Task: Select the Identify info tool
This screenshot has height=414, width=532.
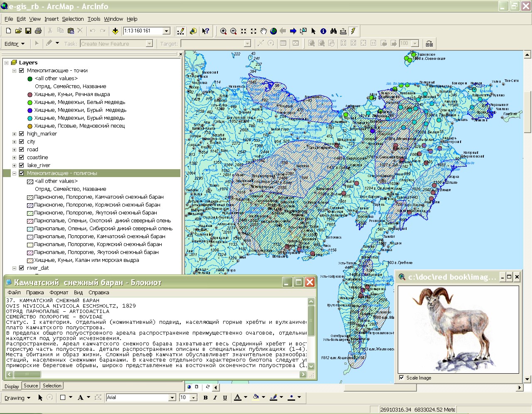Action: 323,31
